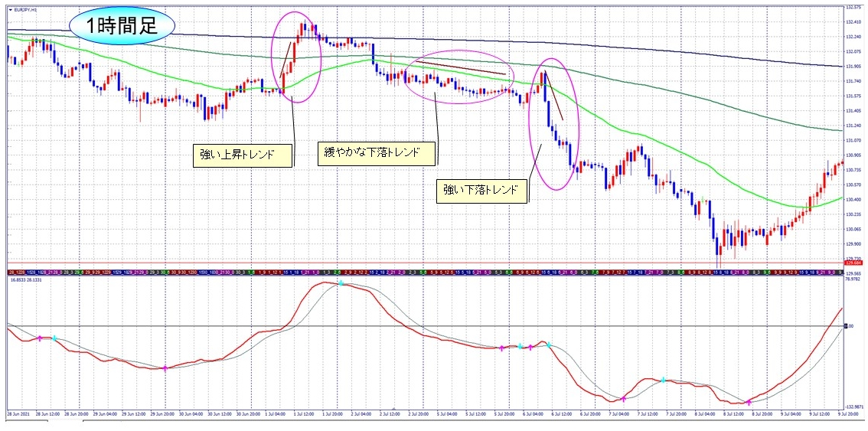Viewport: 868px width, 431px height.
Task: Click the small triangle before EURJPY,H1
Action: [x=11, y=9]
